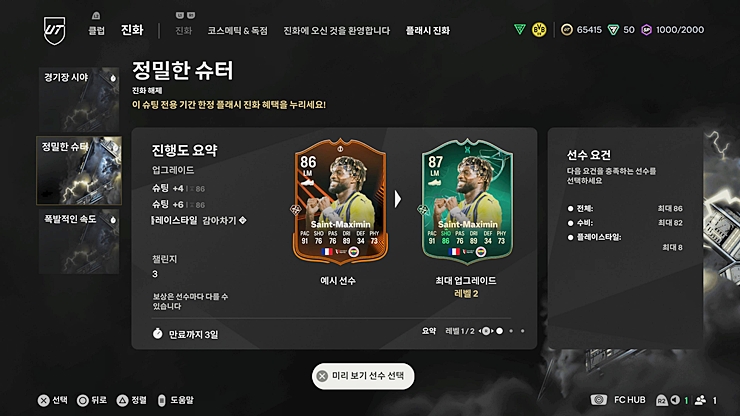Click the 뒤로 back button
The width and height of the screenshot is (740, 416).
(92, 400)
